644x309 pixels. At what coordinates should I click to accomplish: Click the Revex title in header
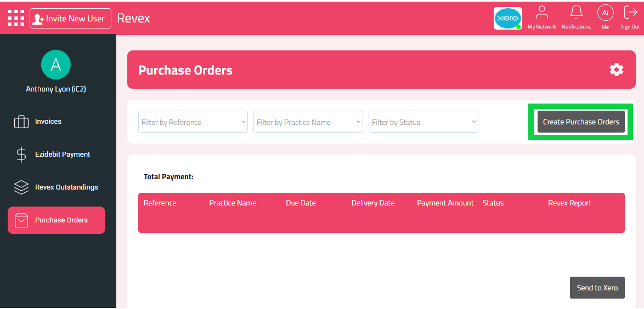[x=133, y=19]
